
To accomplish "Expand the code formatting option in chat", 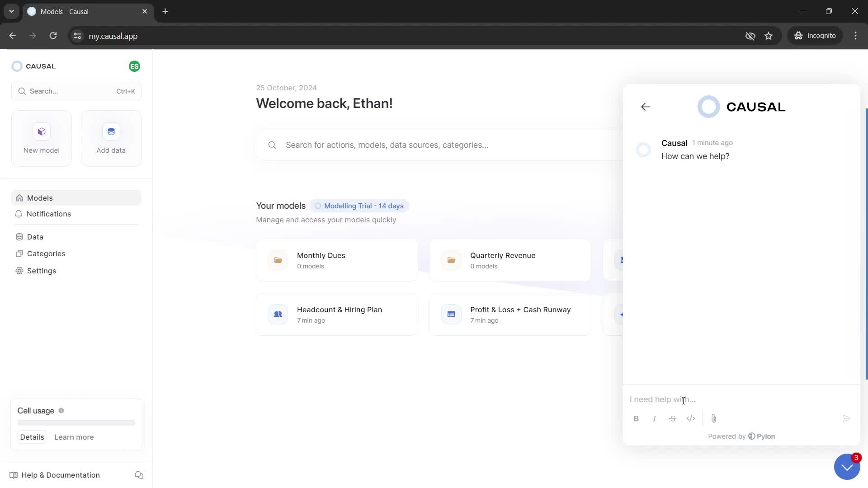I will coord(691,418).
